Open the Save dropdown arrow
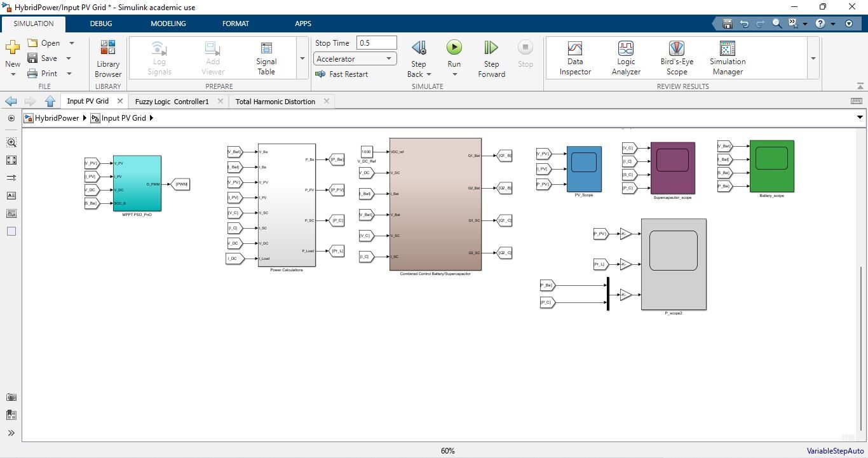The height and width of the screenshot is (458, 868). click(69, 58)
